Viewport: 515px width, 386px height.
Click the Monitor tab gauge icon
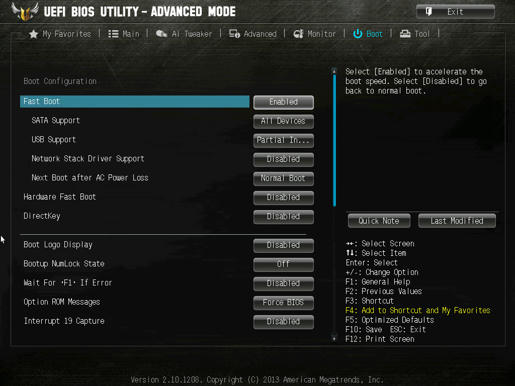298,34
